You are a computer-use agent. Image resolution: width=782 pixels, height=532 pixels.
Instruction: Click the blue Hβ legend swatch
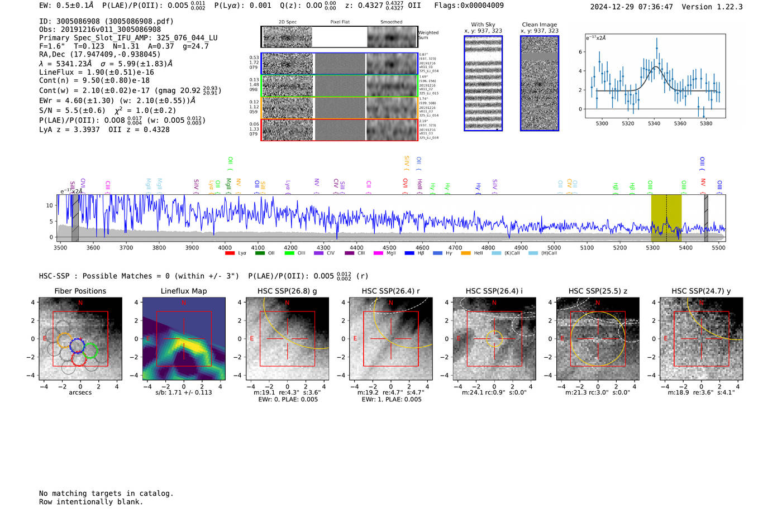pyautogui.click(x=409, y=253)
